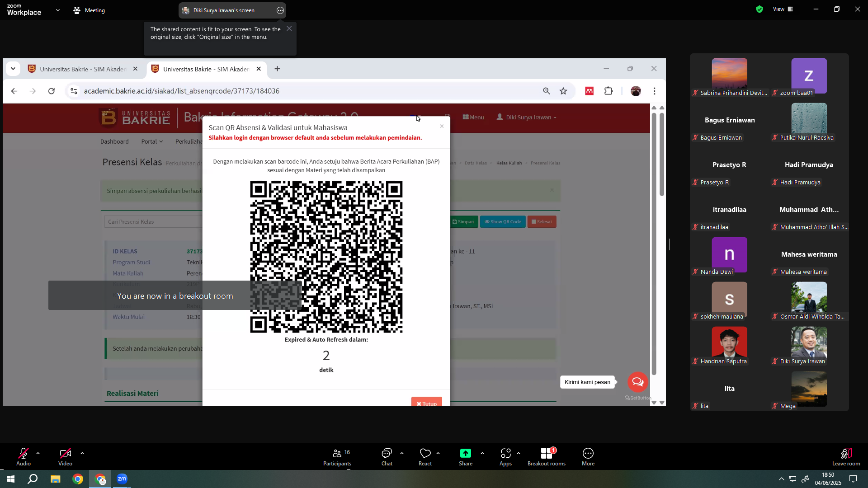This screenshot has width=868, height=488.
Task: Expand React options arrow
Action: (x=438, y=453)
